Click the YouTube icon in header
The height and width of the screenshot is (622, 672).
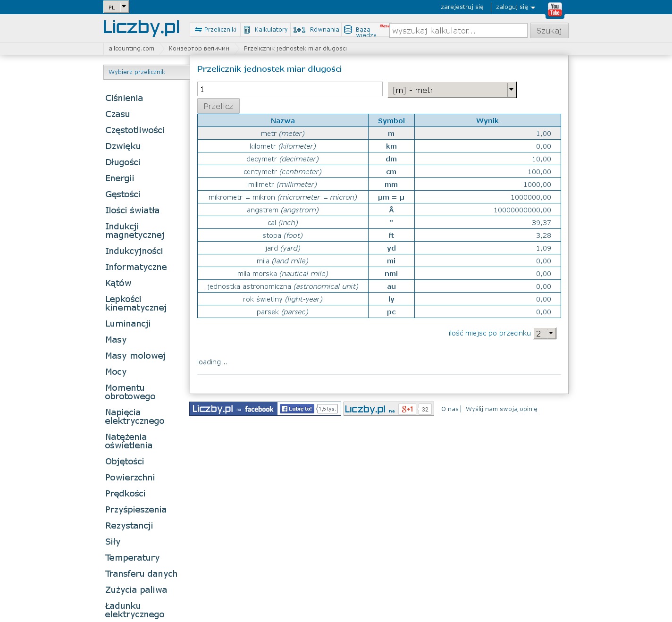point(554,9)
